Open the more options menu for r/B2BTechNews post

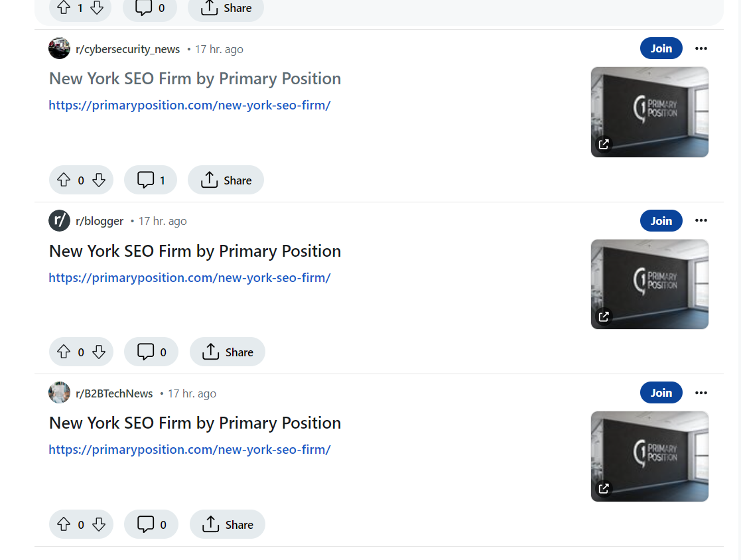[x=701, y=393]
